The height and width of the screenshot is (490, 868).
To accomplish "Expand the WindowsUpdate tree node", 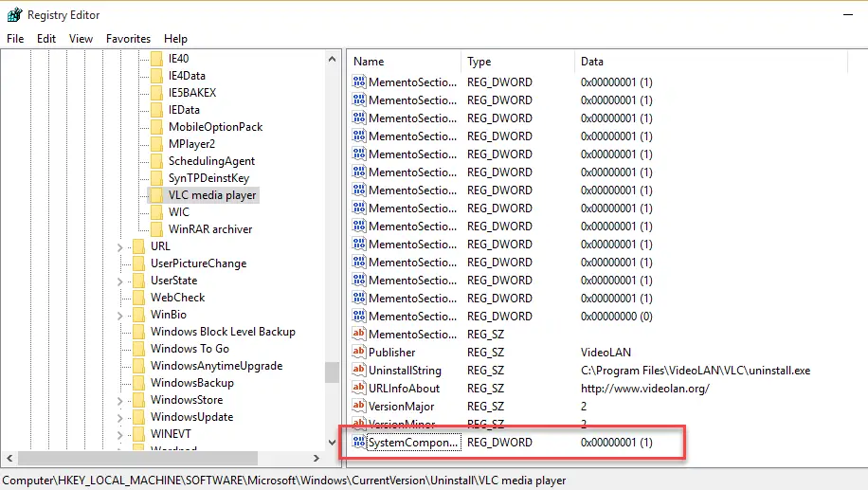I will pyautogui.click(x=120, y=418).
